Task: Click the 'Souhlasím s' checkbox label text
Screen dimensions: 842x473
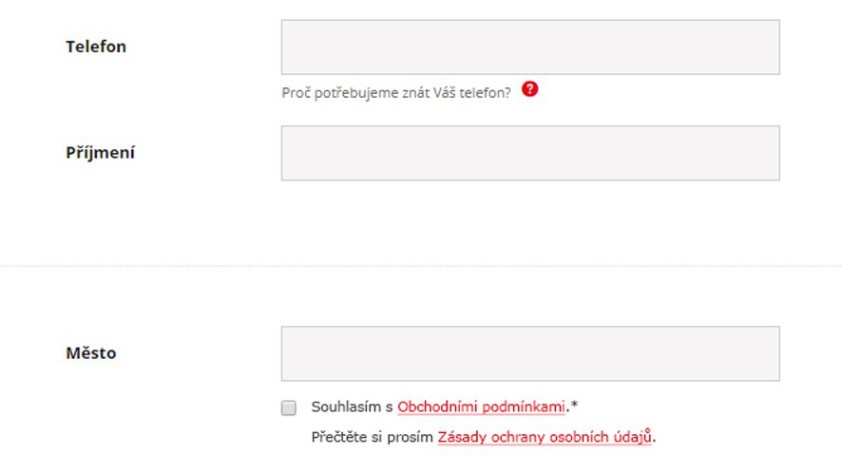Action: point(352,407)
